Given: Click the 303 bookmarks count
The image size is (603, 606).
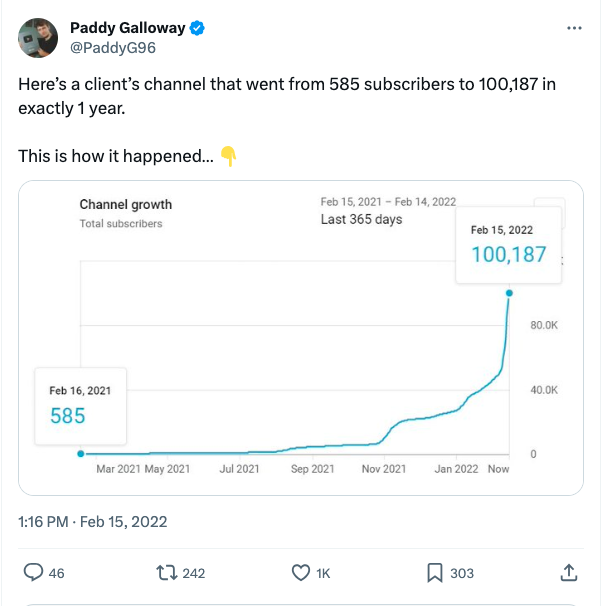Looking at the screenshot, I should pos(462,573).
